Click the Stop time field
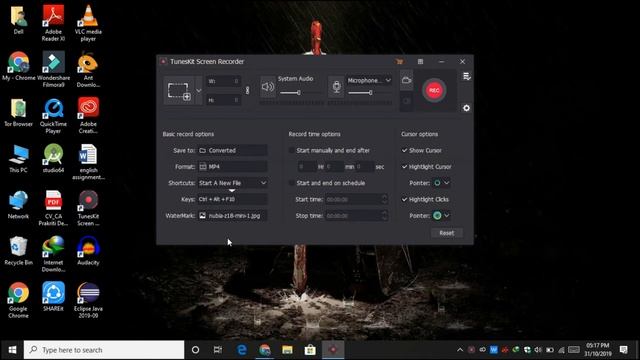 [356, 216]
